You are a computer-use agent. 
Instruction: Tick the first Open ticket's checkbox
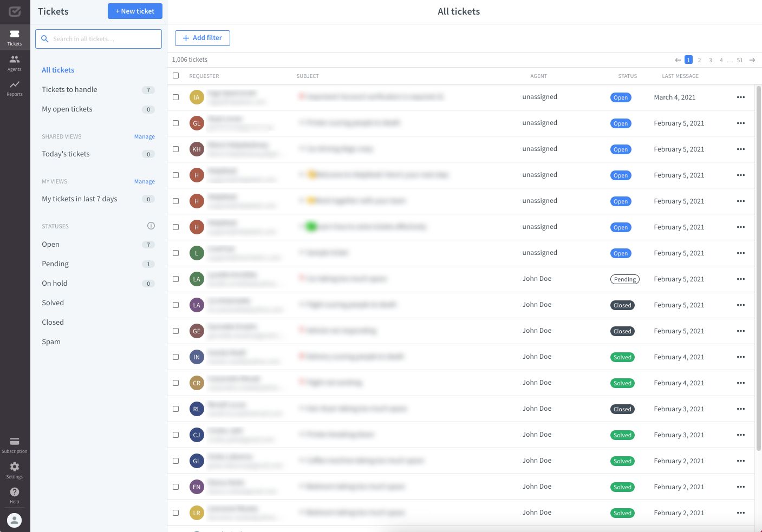pos(175,97)
